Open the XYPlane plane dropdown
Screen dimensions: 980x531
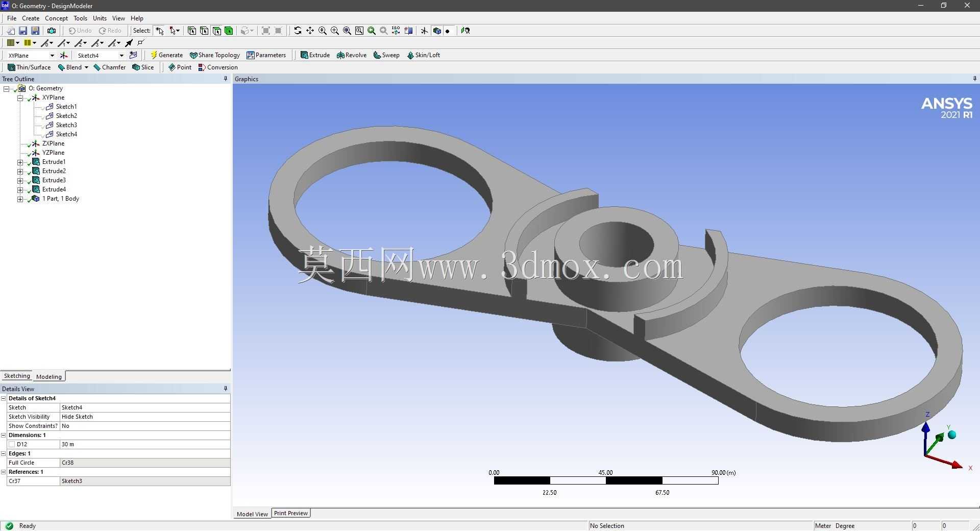(x=52, y=55)
